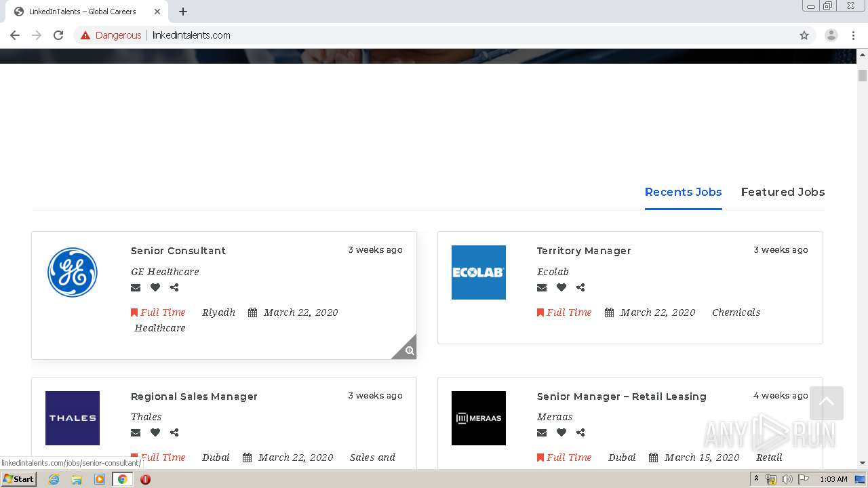Click the Ecolab company name
Viewport: 868px width, 488px height.
[x=553, y=272]
